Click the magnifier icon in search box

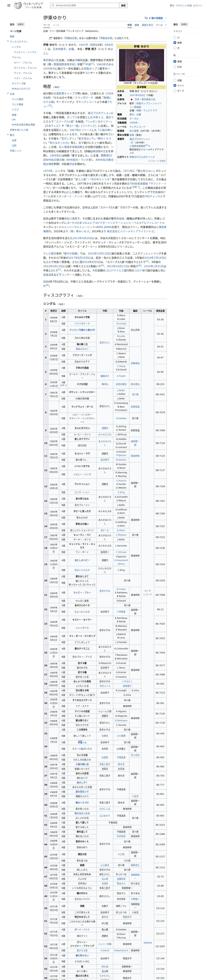click(x=53, y=5)
